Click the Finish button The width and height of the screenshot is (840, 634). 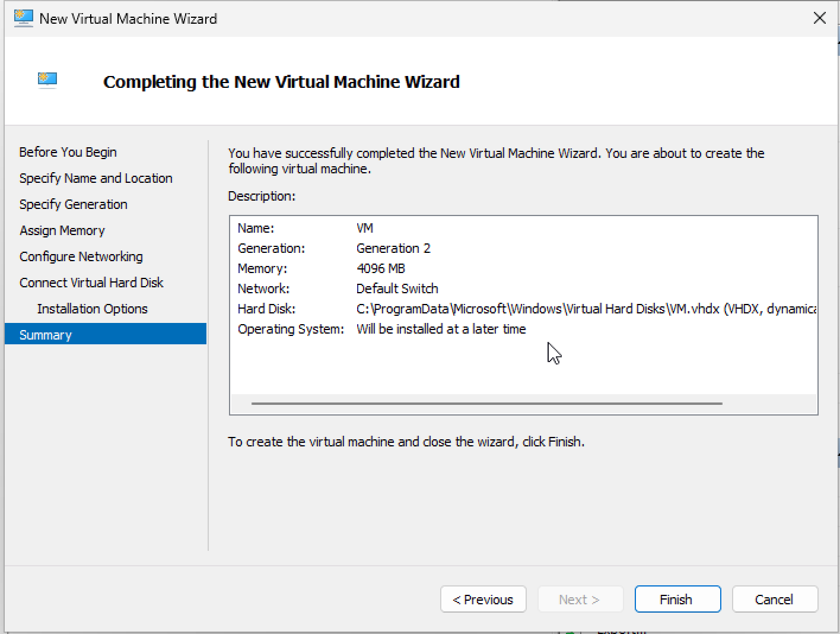coord(677,599)
